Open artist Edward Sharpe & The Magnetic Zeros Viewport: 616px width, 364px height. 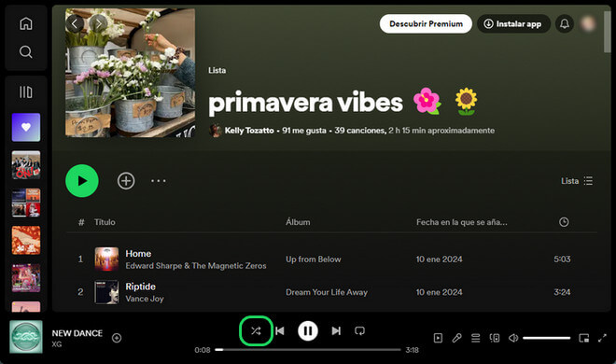coord(196,266)
